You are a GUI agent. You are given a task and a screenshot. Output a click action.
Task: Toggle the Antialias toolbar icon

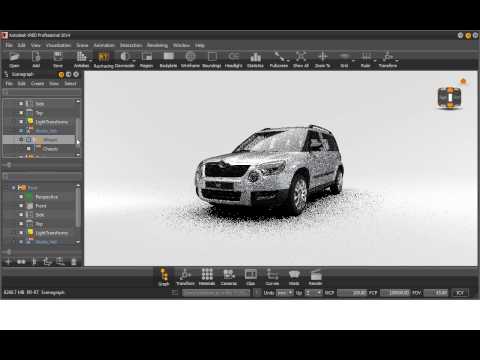click(81, 57)
